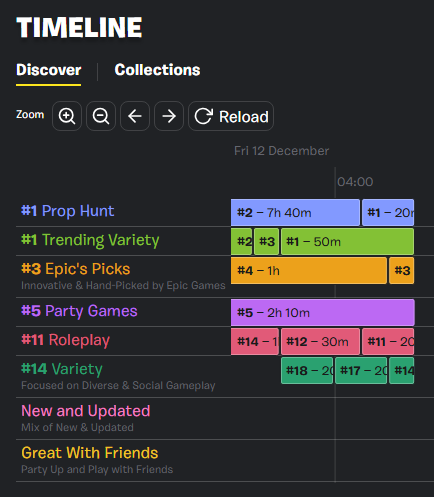Select the Epic's Picks #4 – 1h block
The width and height of the screenshot is (434, 497).
309,271
